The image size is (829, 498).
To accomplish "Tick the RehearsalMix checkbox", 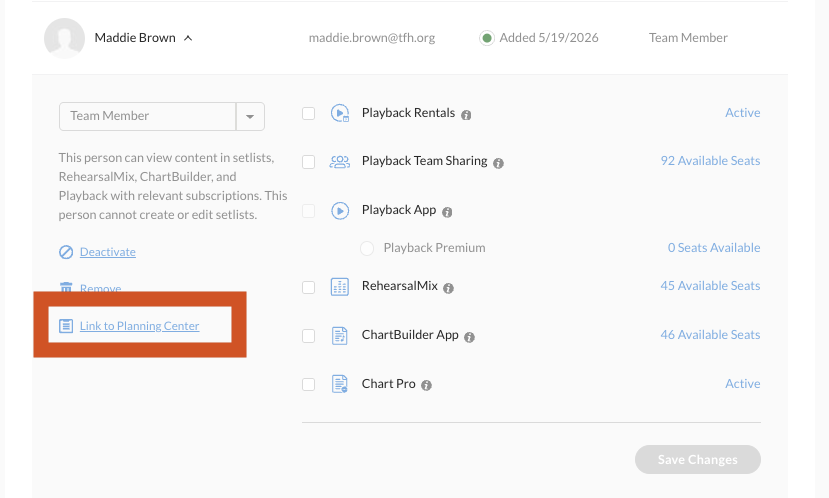I will tap(308, 287).
